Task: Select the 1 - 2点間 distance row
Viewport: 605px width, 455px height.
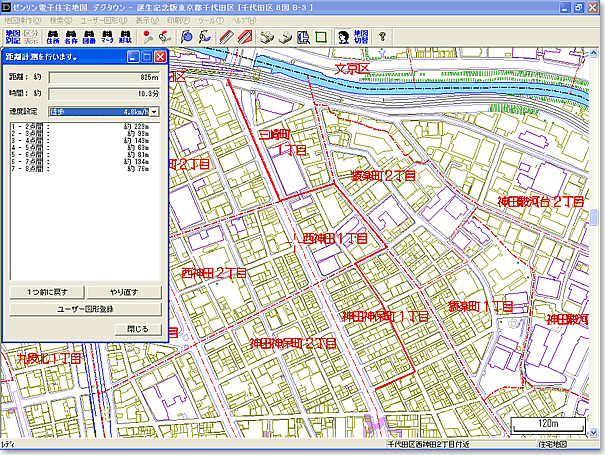Action: point(80,126)
